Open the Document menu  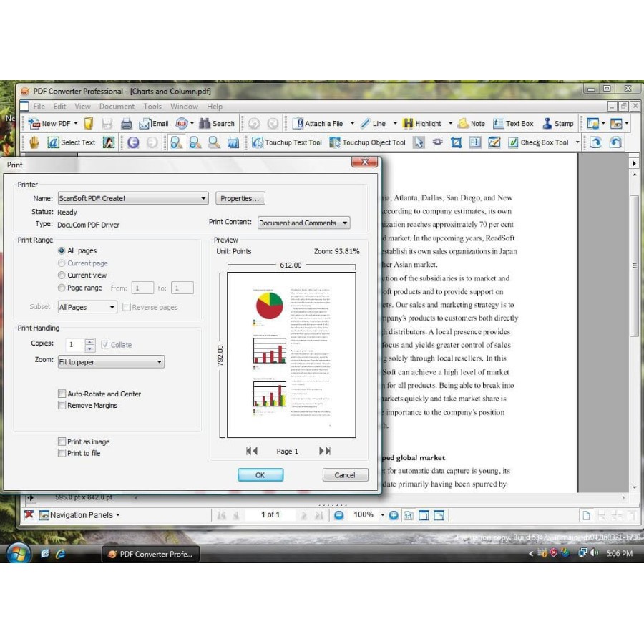(117, 107)
